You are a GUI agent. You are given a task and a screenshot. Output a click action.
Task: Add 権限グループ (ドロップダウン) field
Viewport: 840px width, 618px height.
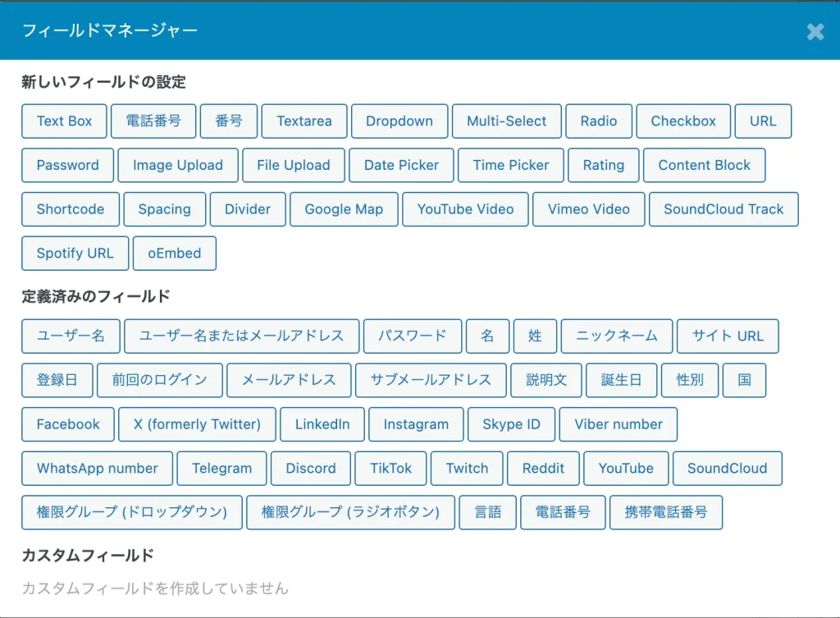(x=132, y=512)
